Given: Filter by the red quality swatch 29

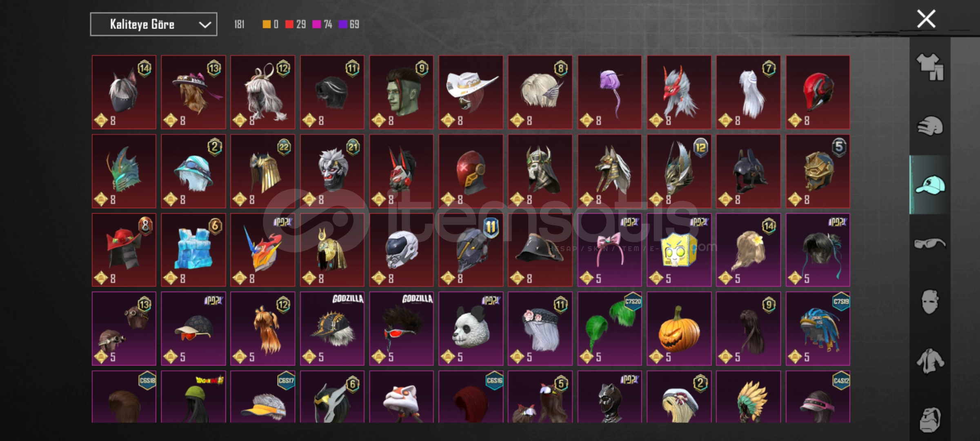Looking at the screenshot, I should coord(296,24).
